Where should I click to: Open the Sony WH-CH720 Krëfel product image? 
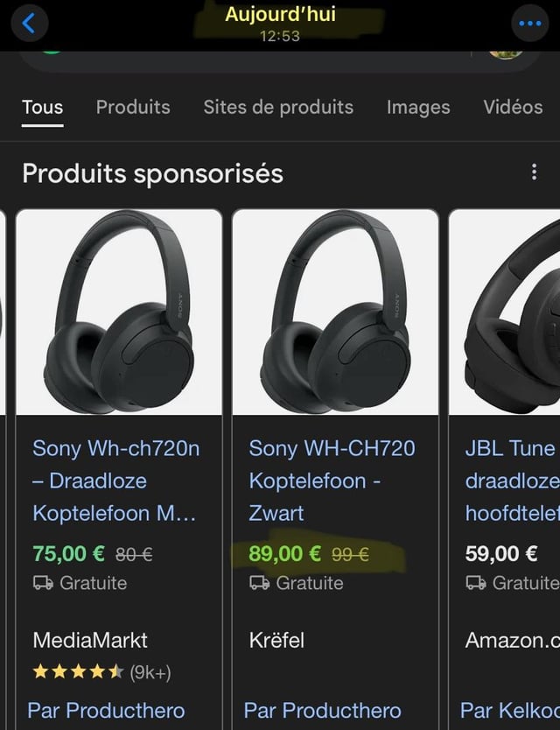pyautogui.click(x=335, y=312)
